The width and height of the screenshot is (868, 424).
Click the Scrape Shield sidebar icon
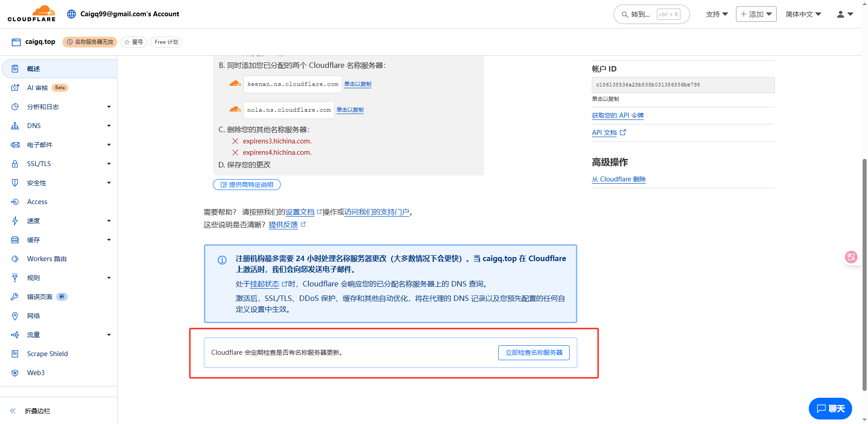(x=15, y=354)
